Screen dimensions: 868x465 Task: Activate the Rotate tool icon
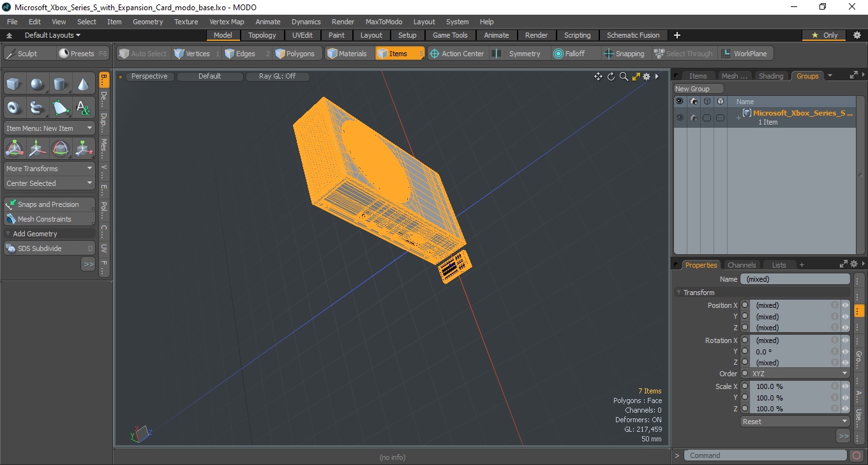[x=61, y=149]
